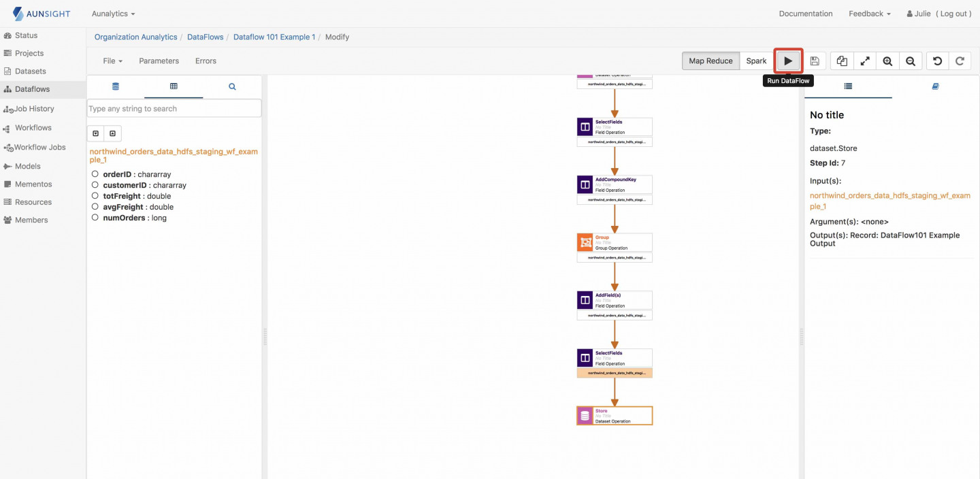Open the Errors menu item
Viewport: 980px width, 479px height.
coord(206,61)
